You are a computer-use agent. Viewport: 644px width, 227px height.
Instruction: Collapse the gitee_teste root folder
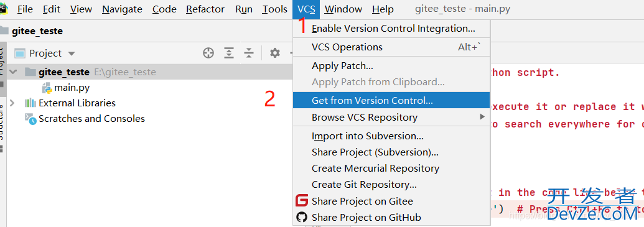(x=13, y=72)
